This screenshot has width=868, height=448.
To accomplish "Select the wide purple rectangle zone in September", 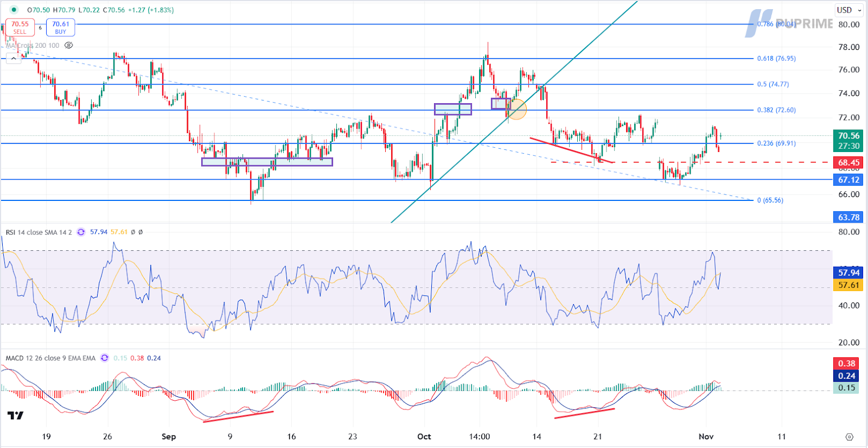I will tap(267, 162).
